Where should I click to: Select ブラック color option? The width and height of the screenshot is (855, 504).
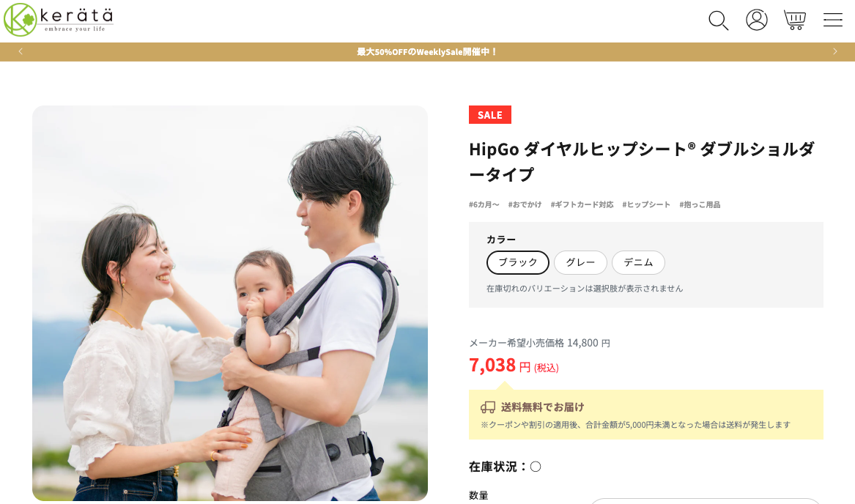517,262
